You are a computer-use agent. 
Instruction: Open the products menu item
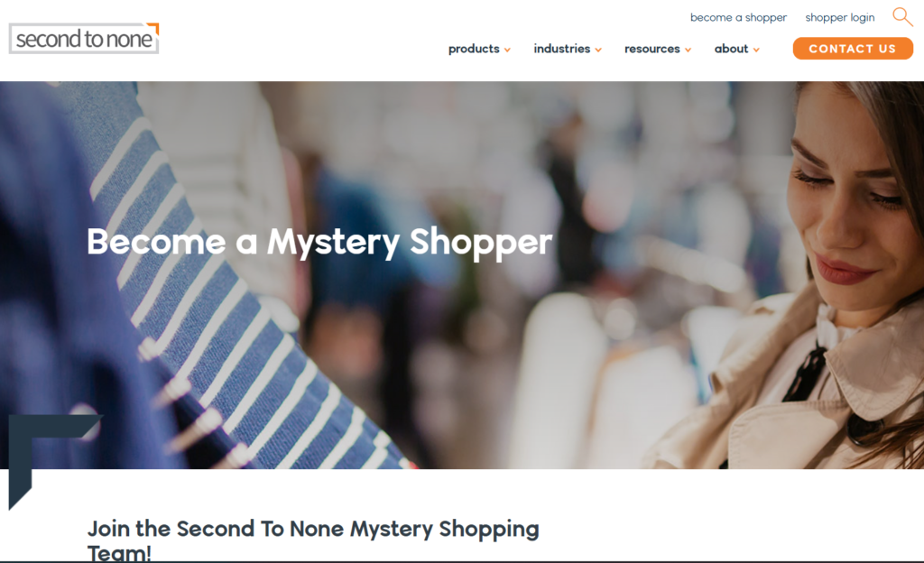(474, 49)
